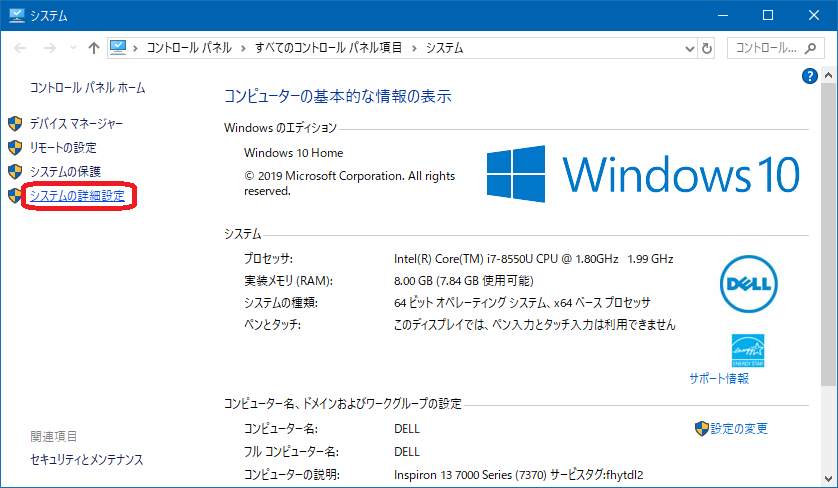Screen dimensions: 838x488
Task: Click the scrollbar down arrow
Action: click(828, 479)
